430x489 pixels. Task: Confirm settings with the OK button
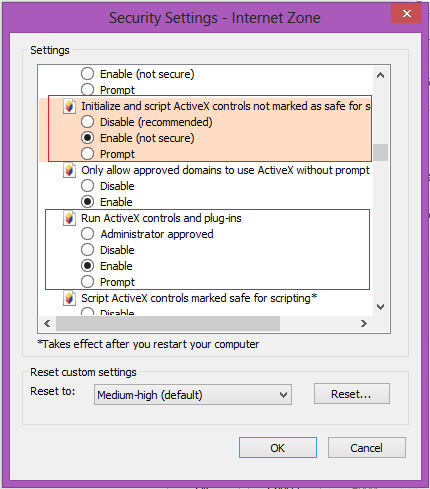(278, 448)
